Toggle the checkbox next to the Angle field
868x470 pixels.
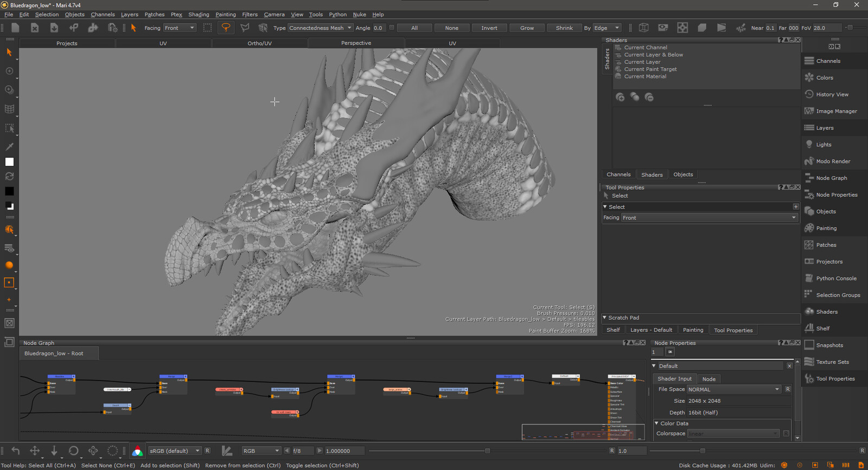392,28
